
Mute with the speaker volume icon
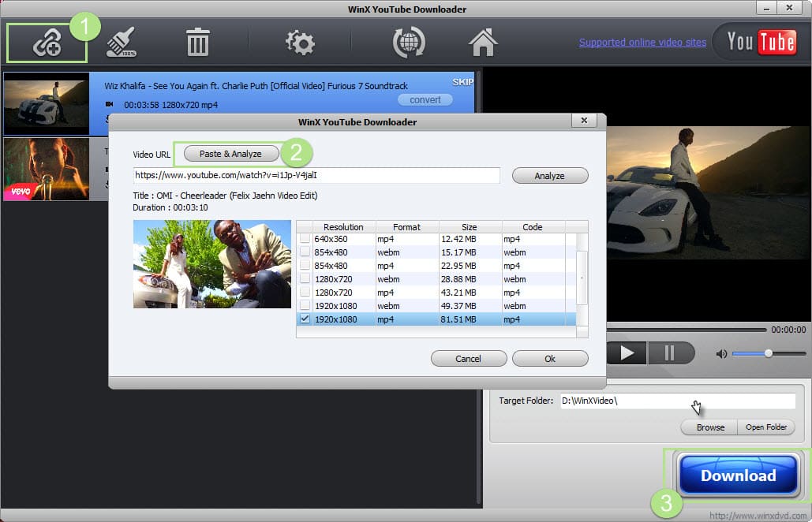pyautogui.click(x=721, y=354)
